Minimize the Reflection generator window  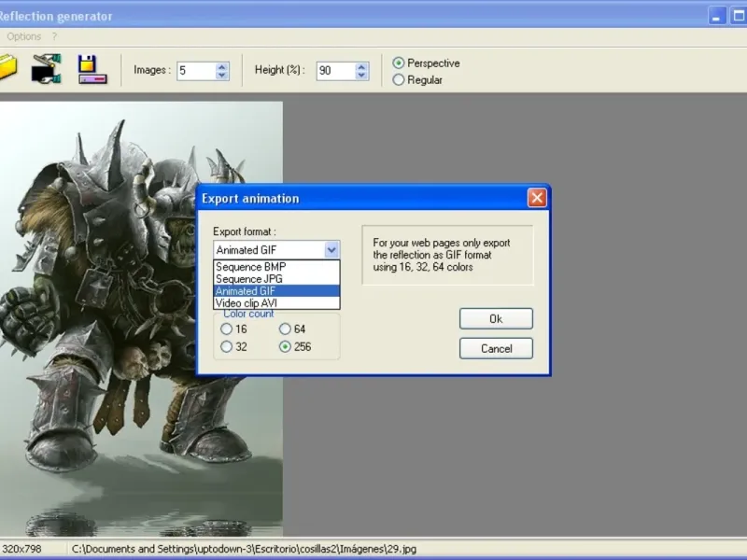click(717, 15)
